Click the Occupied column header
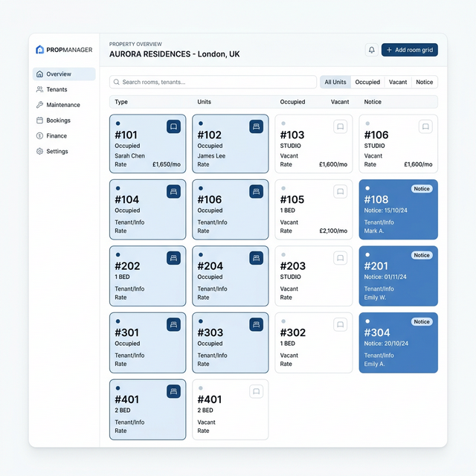This screenshot has height=476, width=476. coord(292,102)
